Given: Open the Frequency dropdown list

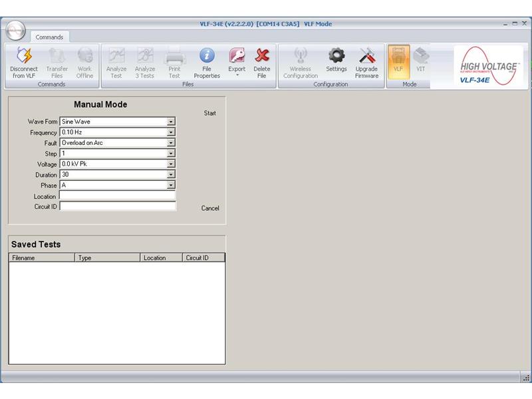Looking at the screenshot, I should click(171, 132).
